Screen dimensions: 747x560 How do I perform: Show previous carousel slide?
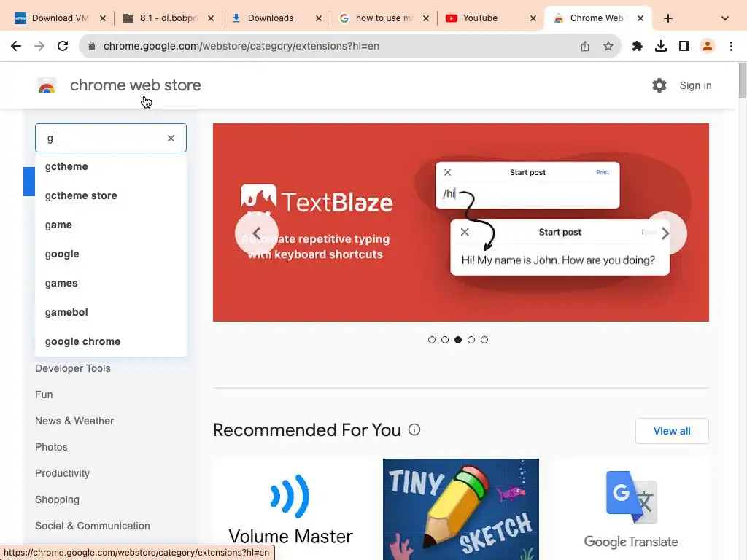point(257,233)
